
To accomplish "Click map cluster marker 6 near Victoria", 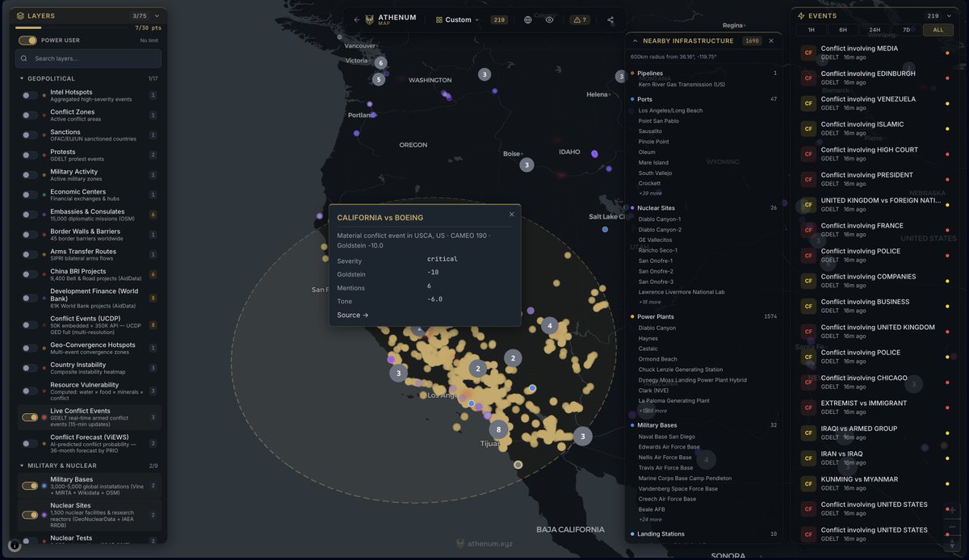I will [x=380, y=63].
